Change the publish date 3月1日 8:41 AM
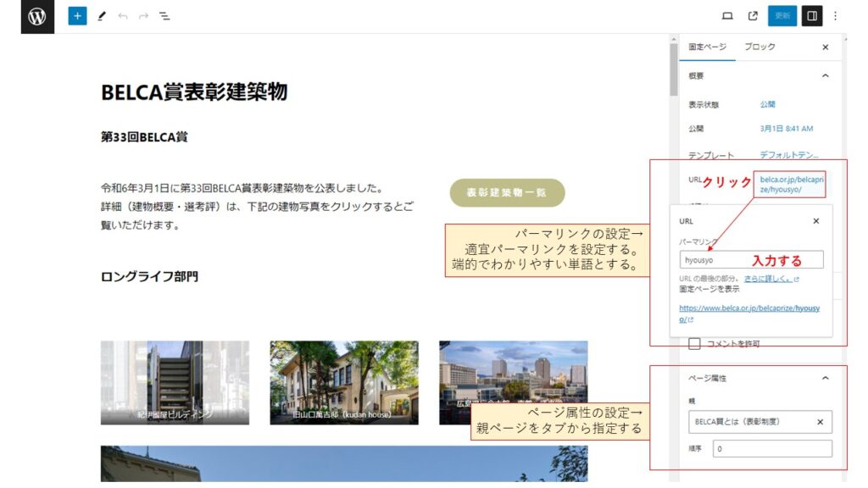868x488 pixels. [x=786, y=129]
